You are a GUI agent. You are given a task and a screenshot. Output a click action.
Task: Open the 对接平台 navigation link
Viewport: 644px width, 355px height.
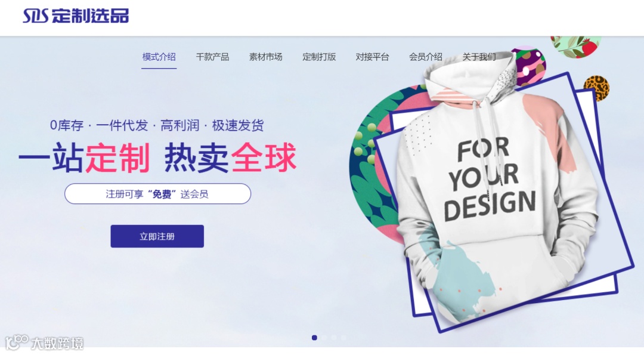click(372, 57)
